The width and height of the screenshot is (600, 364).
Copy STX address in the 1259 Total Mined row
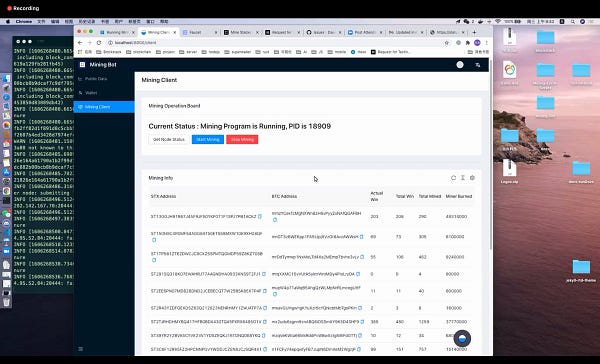[x=265, y=322]
